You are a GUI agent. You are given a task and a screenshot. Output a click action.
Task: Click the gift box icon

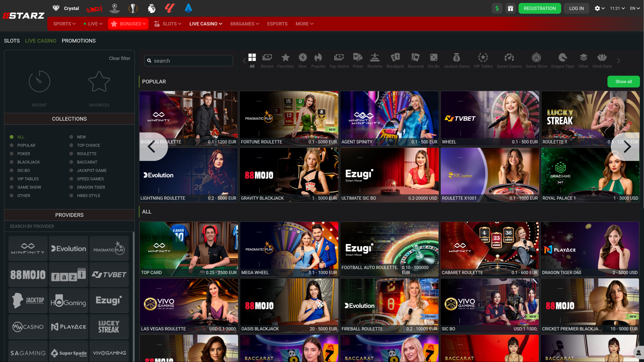tap(510, 8)
